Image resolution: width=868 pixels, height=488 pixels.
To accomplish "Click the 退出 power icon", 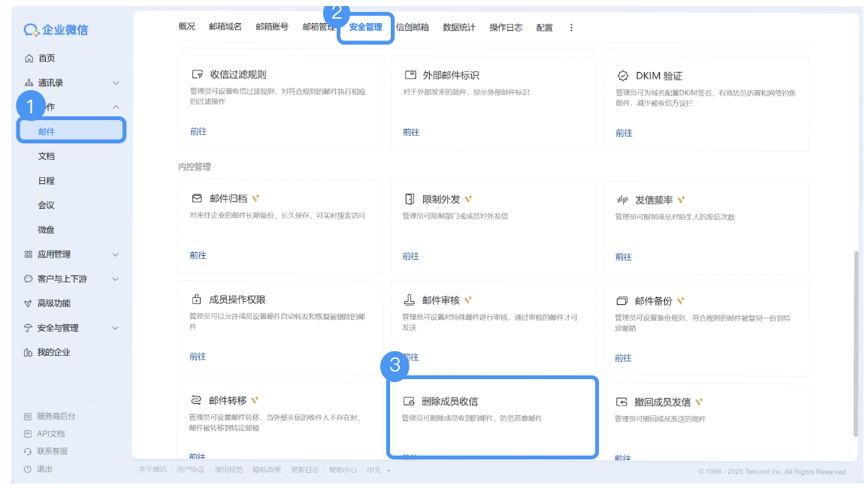I will pyautogui.click(x=28, y=469).
